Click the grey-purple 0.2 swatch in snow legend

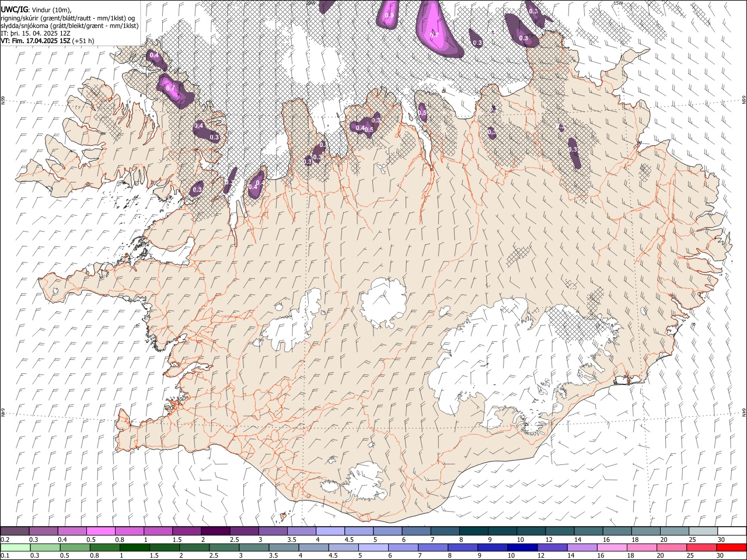coord(15,531)
